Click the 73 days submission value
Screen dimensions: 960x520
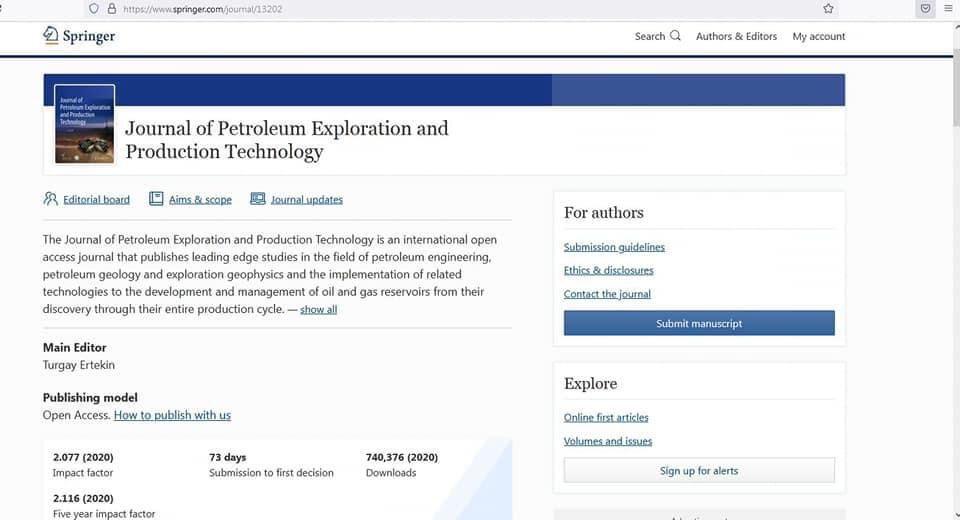(x=228, y=457)
